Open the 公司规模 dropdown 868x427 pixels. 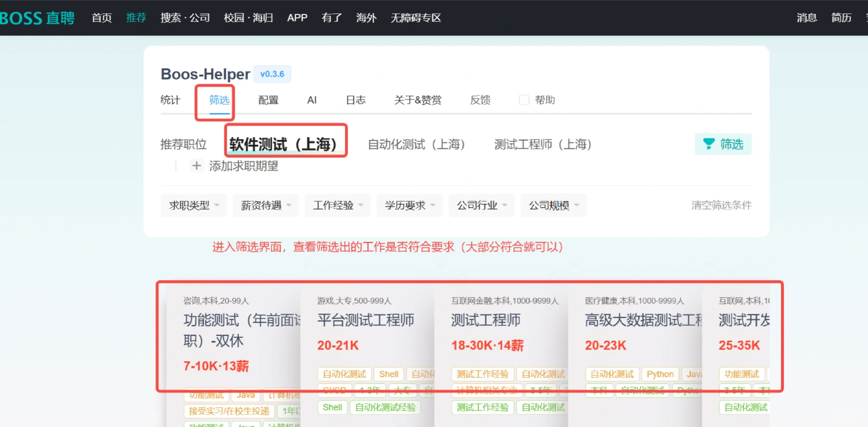(x=553, y=205)
